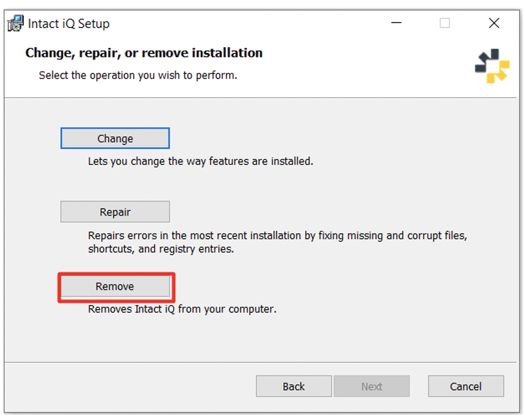This screenshot has width=525, height=420.
Task: Click the disabled Next button
Action: click(372, 386)
